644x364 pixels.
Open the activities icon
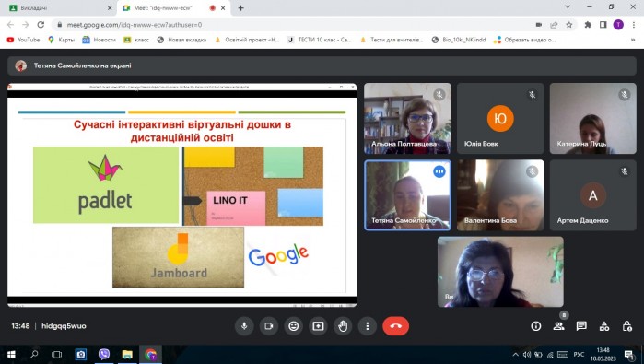604,326
